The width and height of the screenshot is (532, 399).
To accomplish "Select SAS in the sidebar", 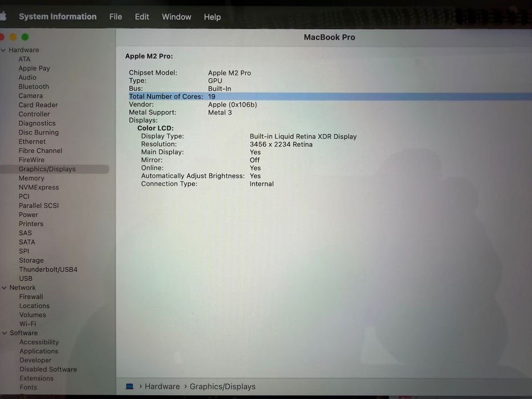I will [x=26, y=233].
